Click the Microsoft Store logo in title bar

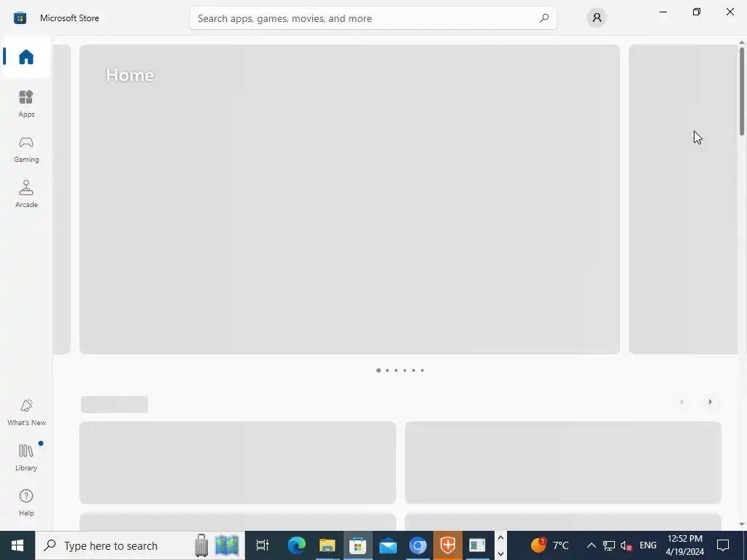pos(20,18)
